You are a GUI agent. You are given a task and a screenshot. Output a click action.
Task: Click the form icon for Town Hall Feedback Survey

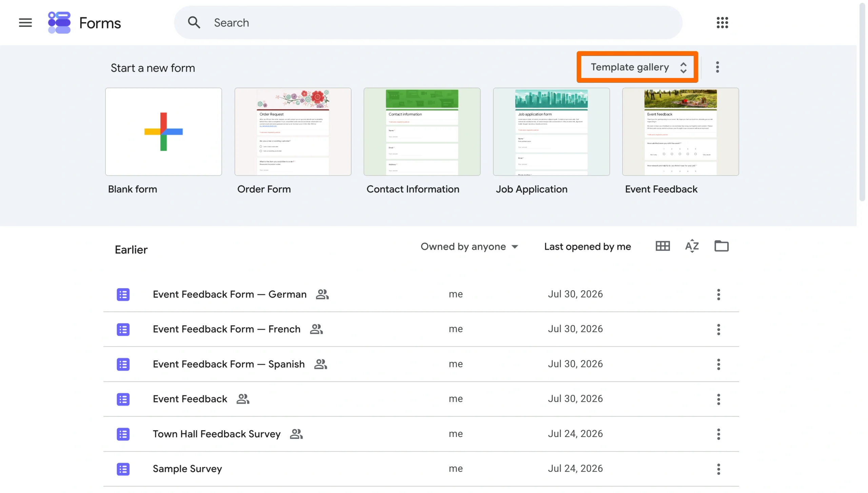pyautogui.click(x=123, y=434)
